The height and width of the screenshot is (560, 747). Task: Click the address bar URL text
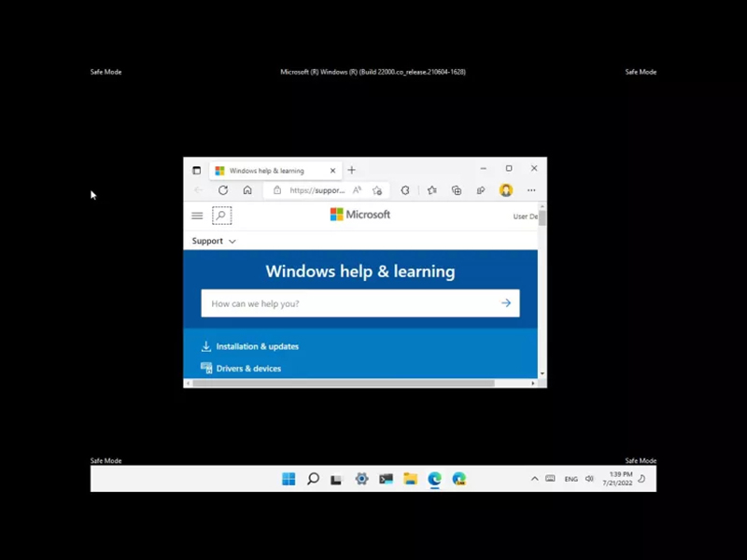(317, 190)
